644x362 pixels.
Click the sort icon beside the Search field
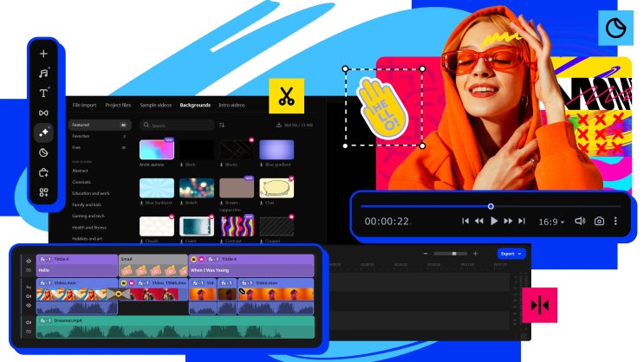coord(222,125)
